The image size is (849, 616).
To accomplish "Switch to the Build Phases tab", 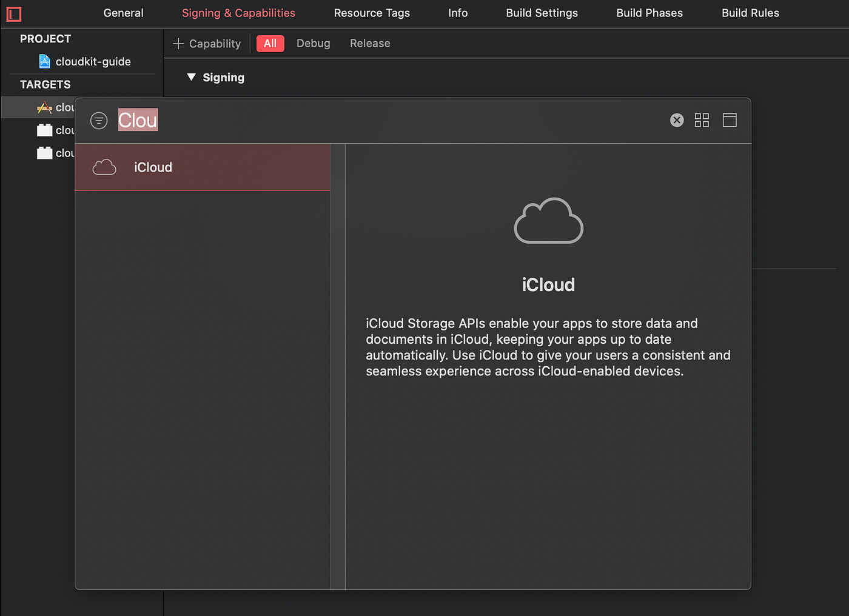I will pyautogui.click(x=649, y=13).
